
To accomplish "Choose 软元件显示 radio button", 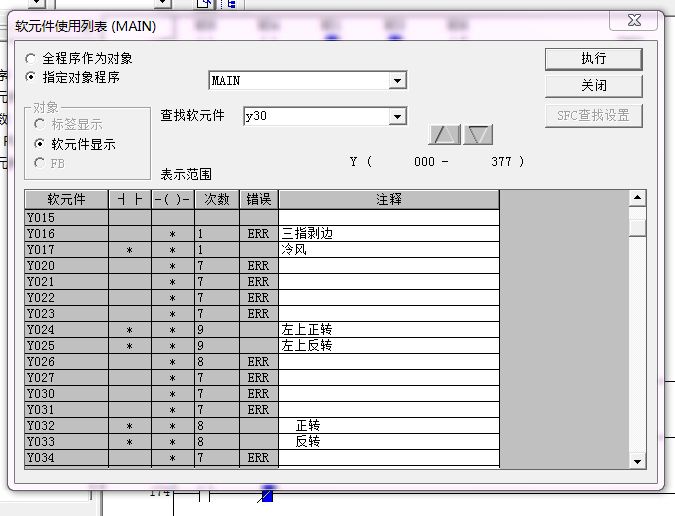I will click(40, 144).
